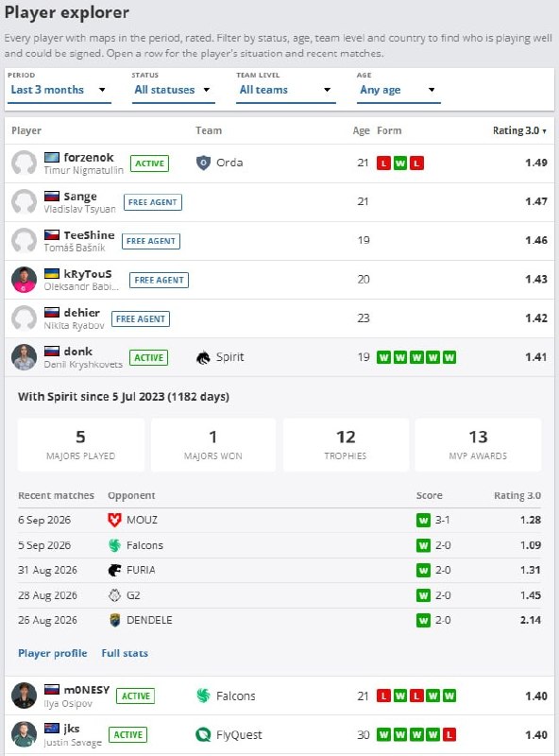Click kRyTouS player avatar photo

pyautogui.click(x=24, y=279)
